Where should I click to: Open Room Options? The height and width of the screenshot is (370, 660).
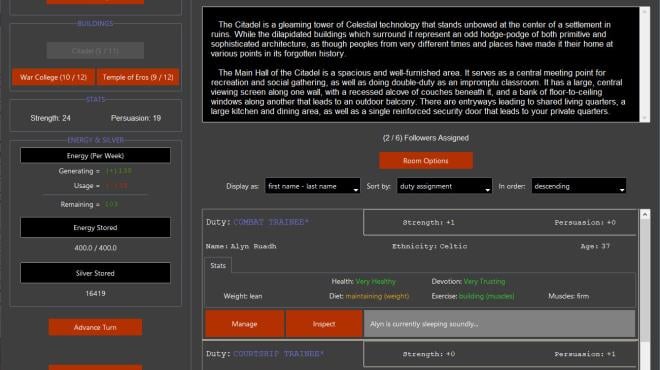coord(426,161)
